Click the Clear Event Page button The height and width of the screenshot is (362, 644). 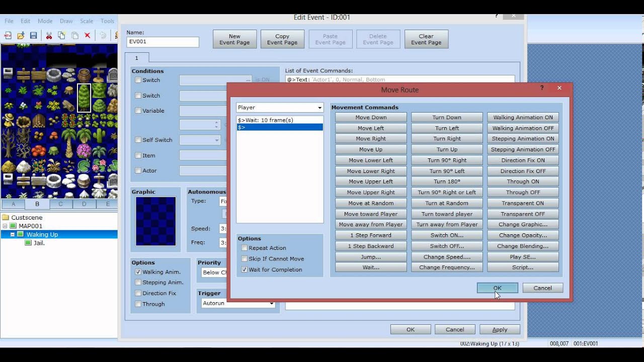pos(426,39)
